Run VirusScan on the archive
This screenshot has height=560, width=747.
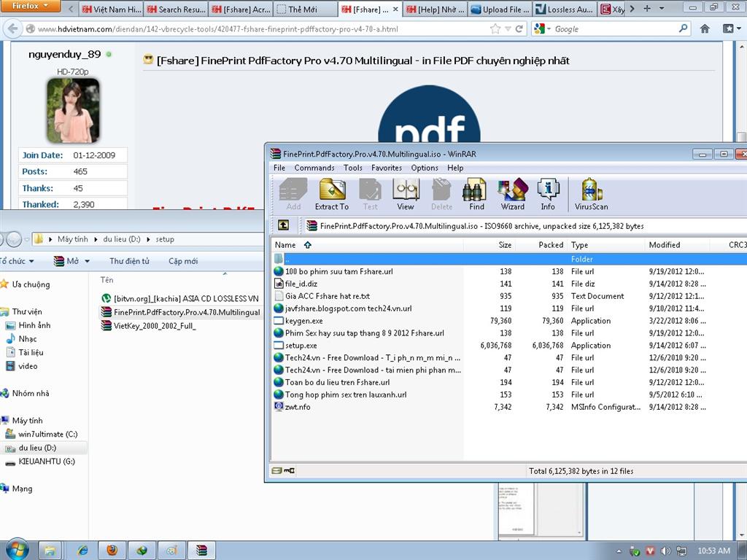[591, 194]
